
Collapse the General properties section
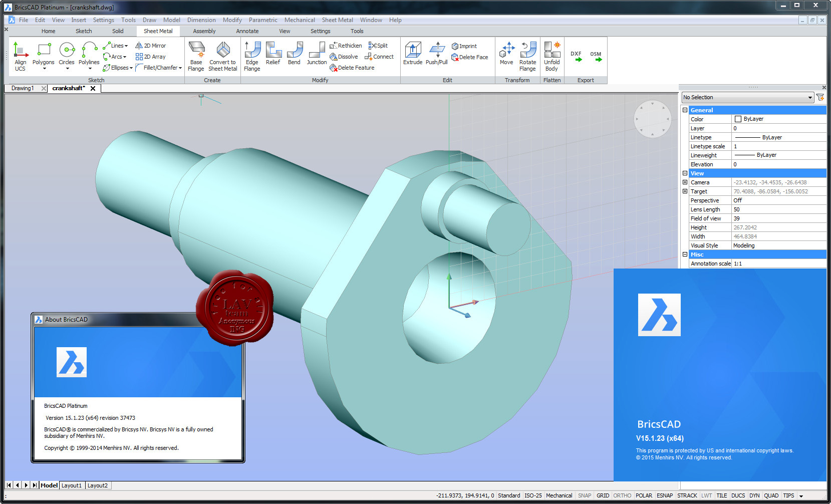[685, 110]
